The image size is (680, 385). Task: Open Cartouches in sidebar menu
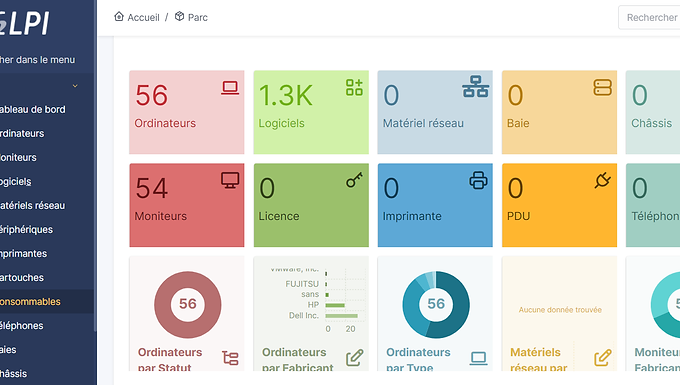coord(22,277)
